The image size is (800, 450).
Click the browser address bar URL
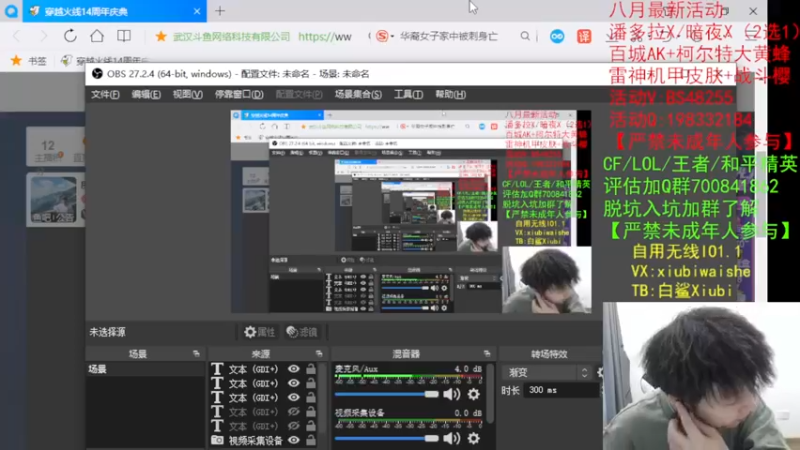[x=325, y=37]
